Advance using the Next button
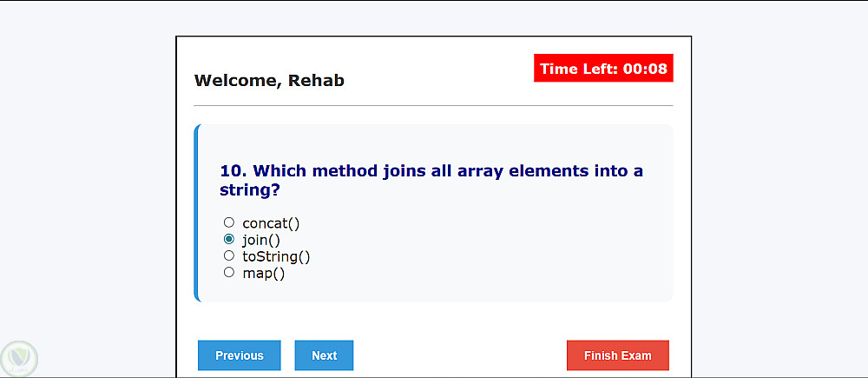Image resolution: width=868 pixels, height=378 pixels. [324, 355]
